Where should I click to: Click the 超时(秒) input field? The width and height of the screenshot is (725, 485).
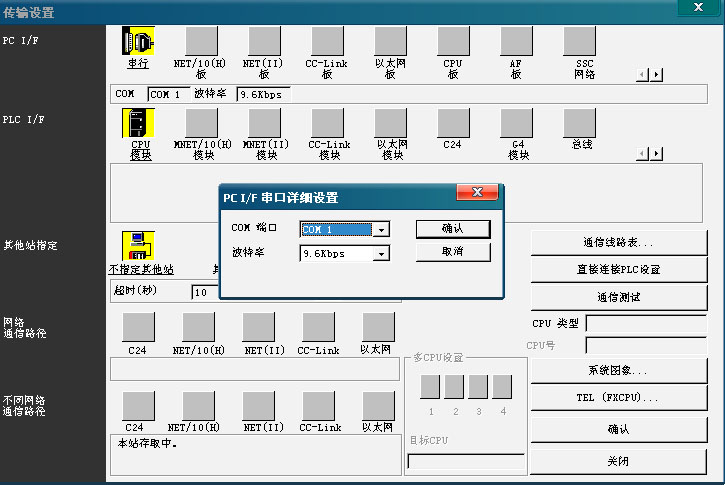coord(210,292)
